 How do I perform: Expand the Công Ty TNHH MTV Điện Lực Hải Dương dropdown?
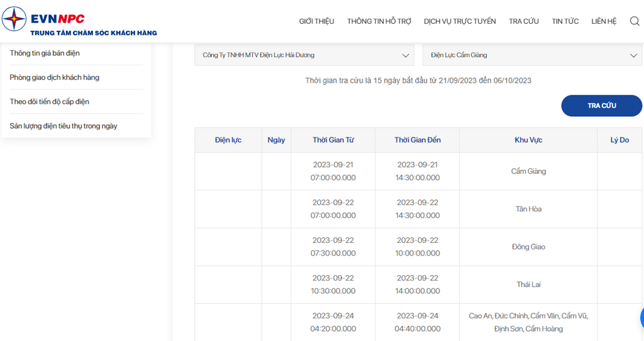point(304,55)
